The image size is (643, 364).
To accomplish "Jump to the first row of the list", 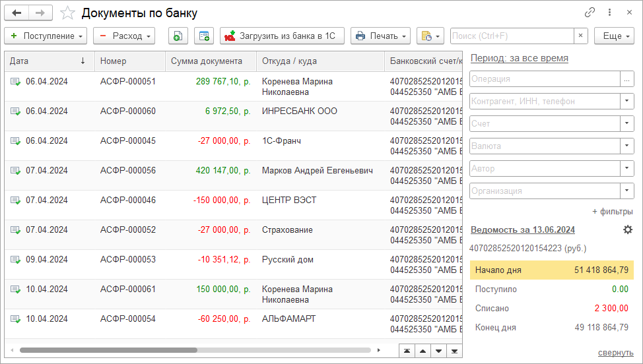I will point(407,350).
